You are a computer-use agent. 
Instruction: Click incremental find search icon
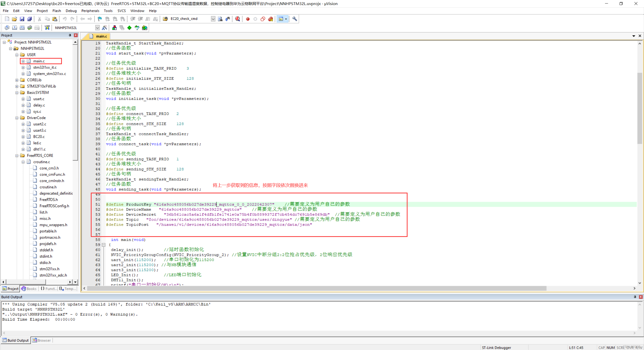(x=228, y=19)
